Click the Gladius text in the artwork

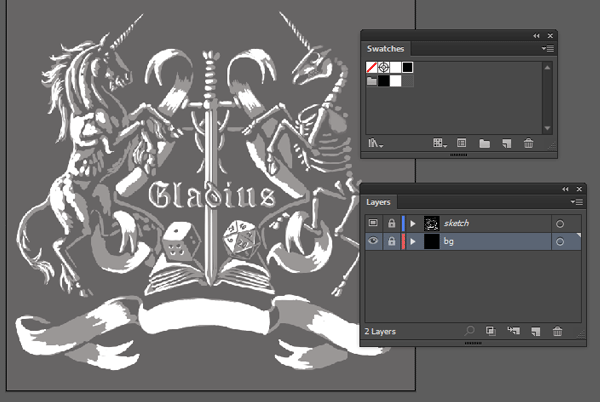[212, 195]
